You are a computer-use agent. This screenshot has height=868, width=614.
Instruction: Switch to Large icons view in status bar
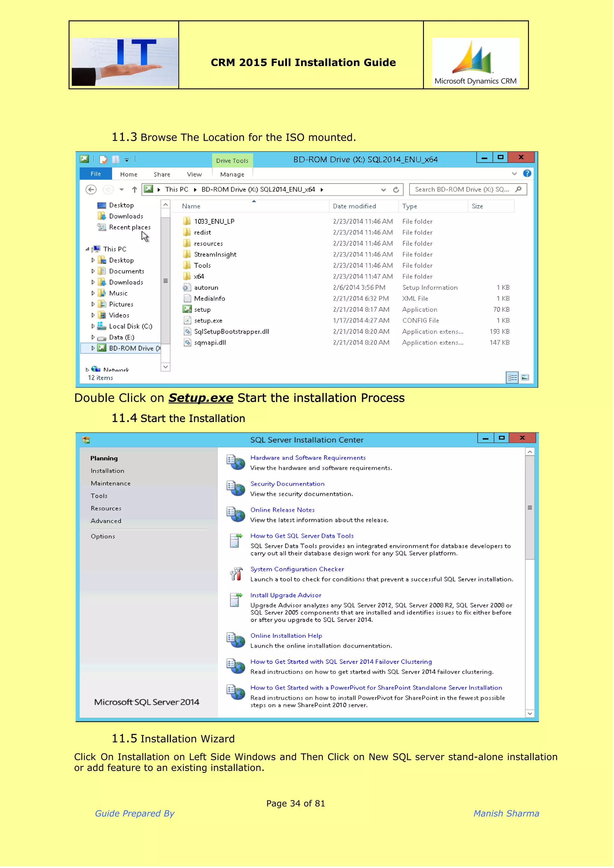coord(525,377)
